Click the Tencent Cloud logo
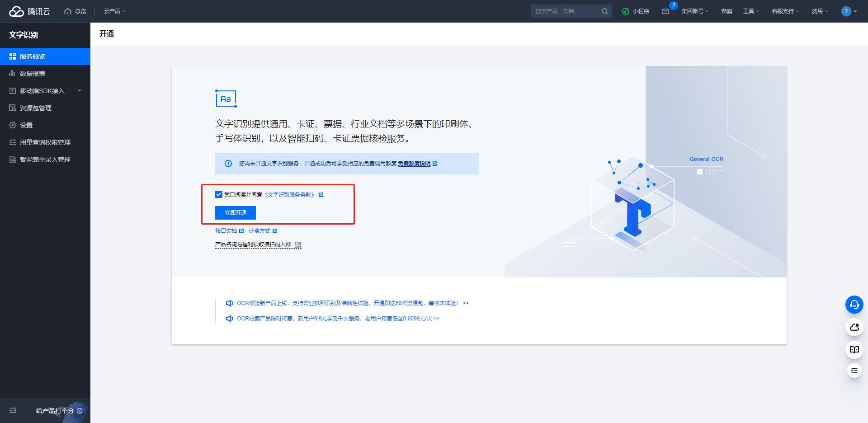Image resolution: width=868 pixels, height=423 pixels. pos(29,11)
